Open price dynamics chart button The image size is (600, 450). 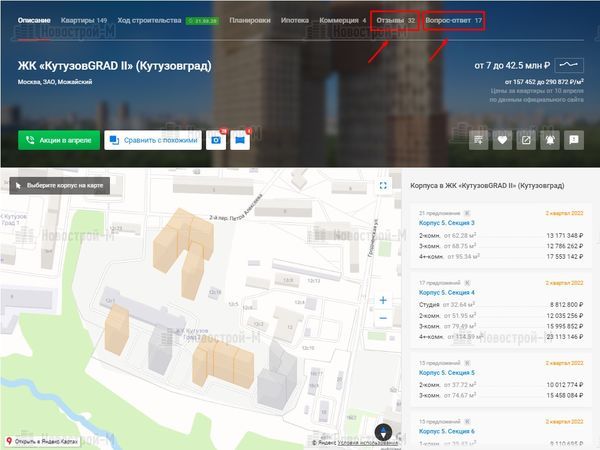coord(570,65)
